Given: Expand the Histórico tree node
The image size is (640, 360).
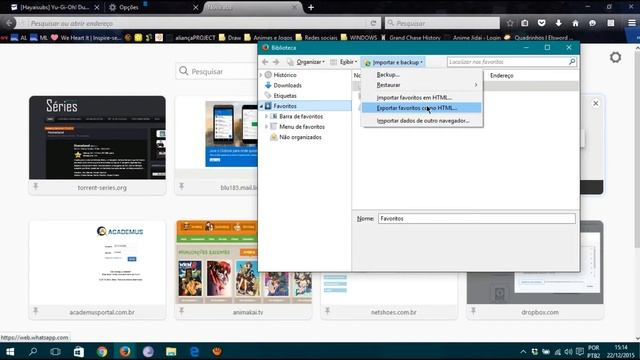Looking at the screenshot, I should pyautogui.click(x=261, y=75).
